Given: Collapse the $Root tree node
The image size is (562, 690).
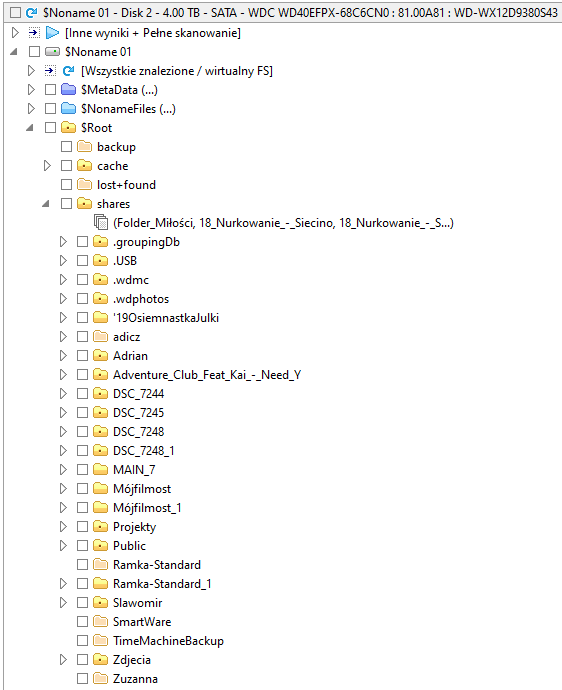Looking at the screenshot, I should tap(30, 128).
